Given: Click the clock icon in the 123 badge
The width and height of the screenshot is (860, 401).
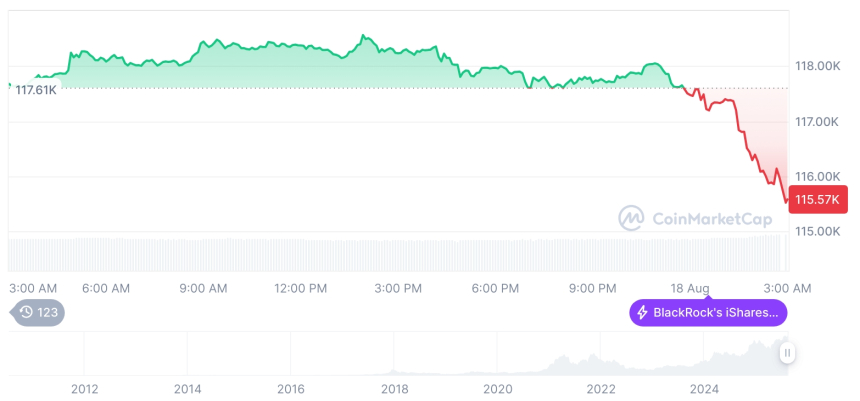Looking at the screenshot, I should 26,313.
